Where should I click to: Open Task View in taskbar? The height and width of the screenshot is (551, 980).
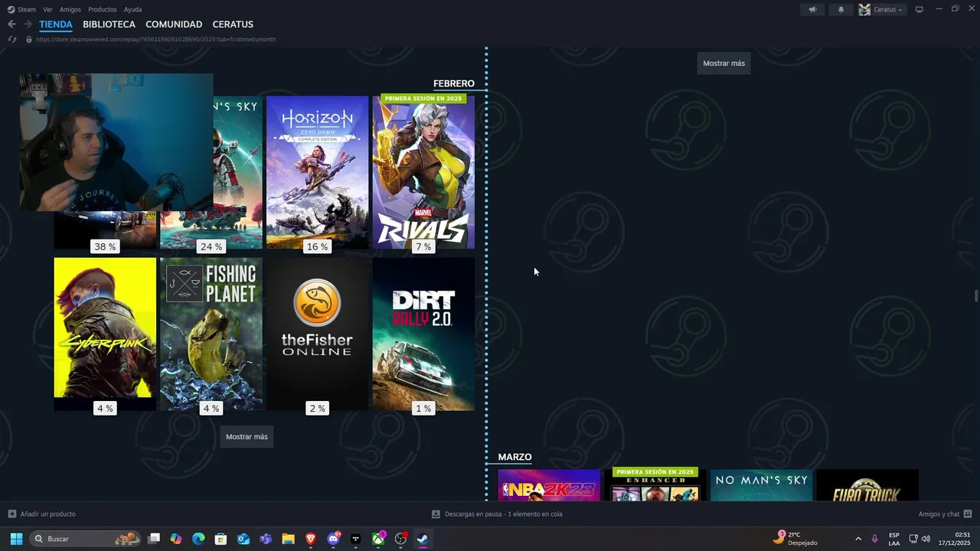click(154, 539)
